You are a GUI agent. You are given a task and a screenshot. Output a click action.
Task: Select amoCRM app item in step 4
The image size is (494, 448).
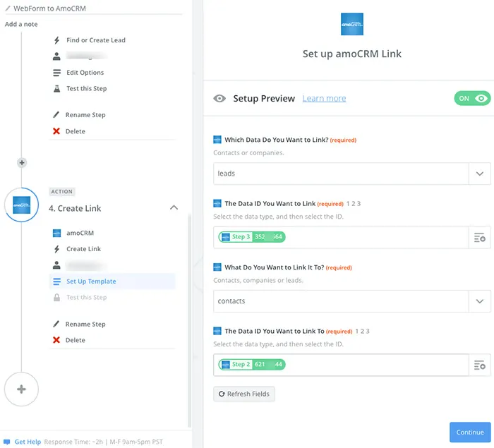pyautogui.click(x=80, y=233)
